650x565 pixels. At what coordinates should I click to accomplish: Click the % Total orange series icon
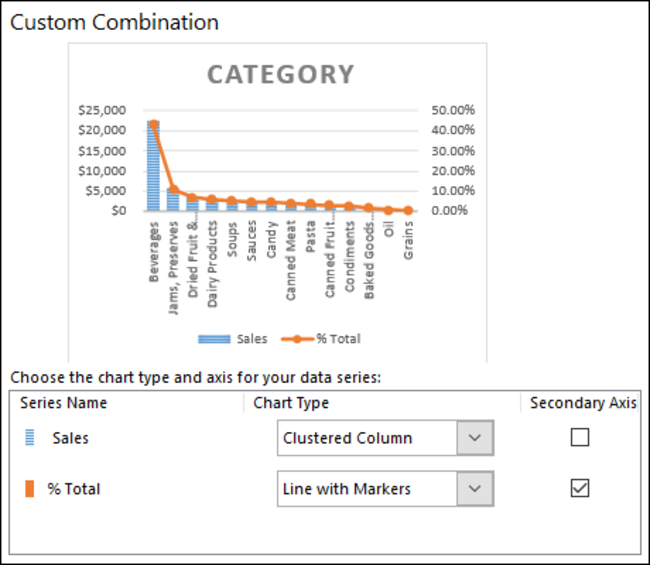coord(28,489)
